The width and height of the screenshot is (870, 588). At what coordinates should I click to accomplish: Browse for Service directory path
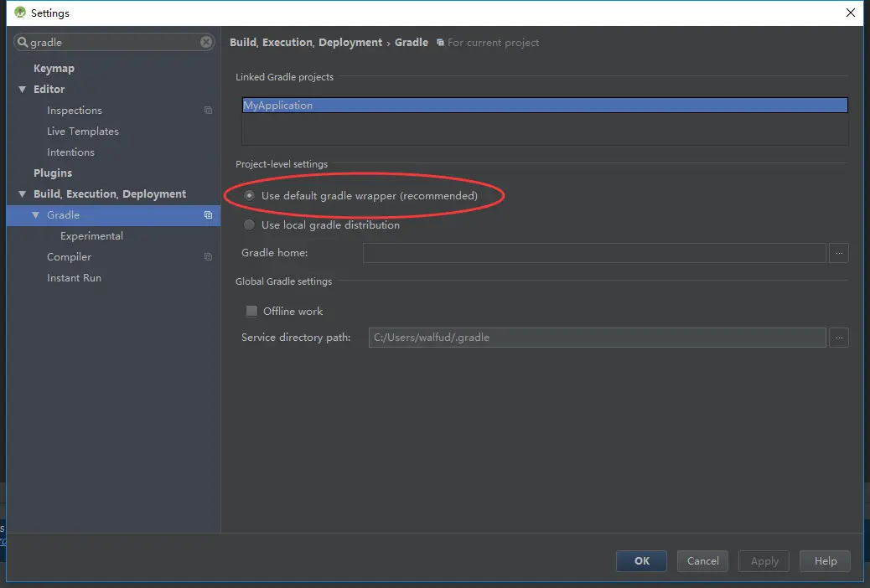tap(838, 338)
